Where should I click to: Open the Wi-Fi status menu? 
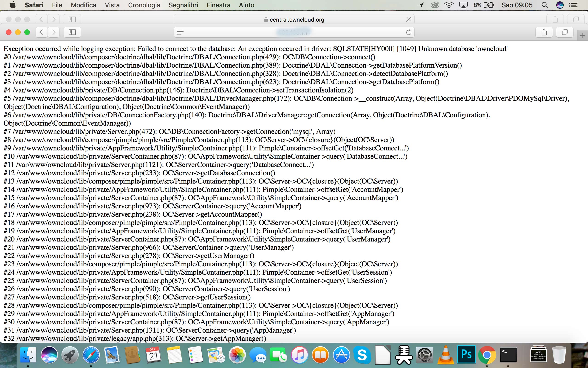tap(449, 5)
